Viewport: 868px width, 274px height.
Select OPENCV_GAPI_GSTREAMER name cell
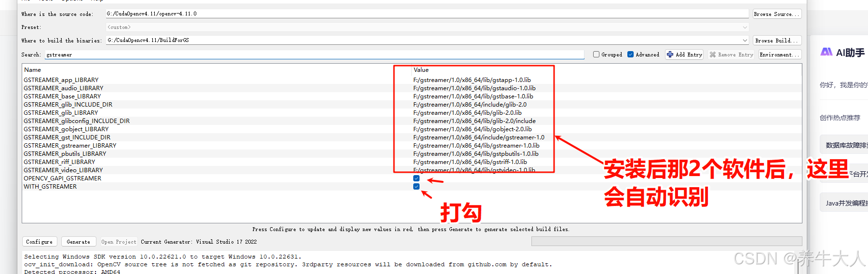coord(63,178)
